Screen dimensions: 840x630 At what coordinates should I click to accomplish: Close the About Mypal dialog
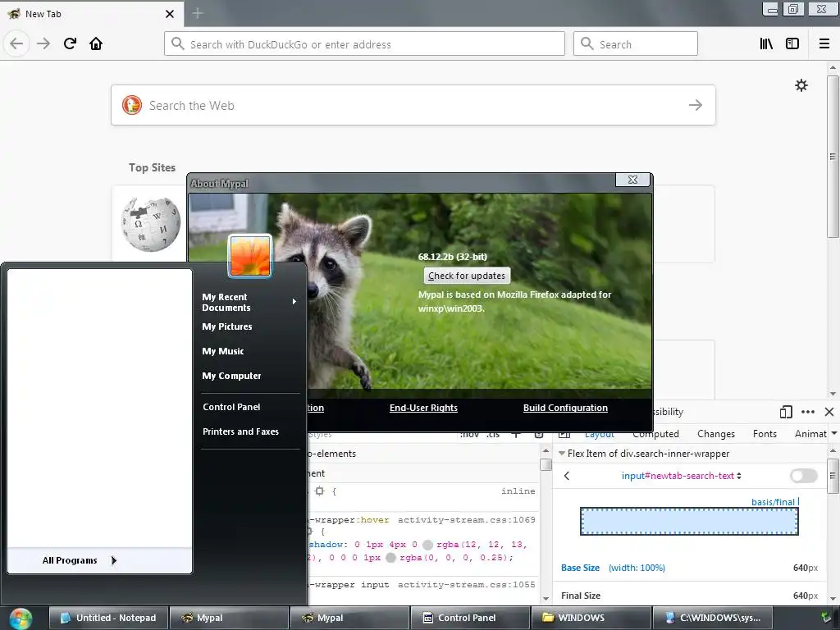(x=632, y=180)
